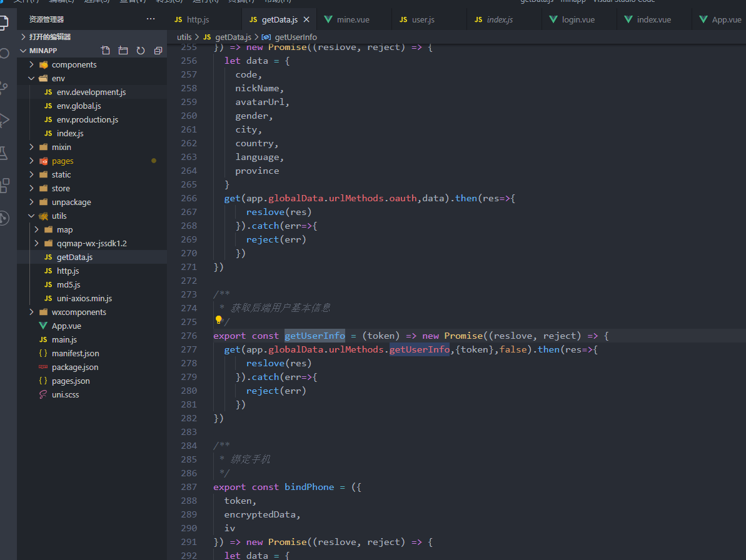
Task: Click utils in the breadcrumb
Action: 184,37
